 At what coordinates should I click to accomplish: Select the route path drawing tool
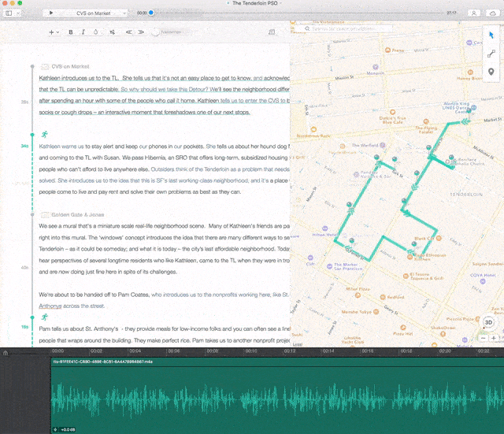(491, 54)
